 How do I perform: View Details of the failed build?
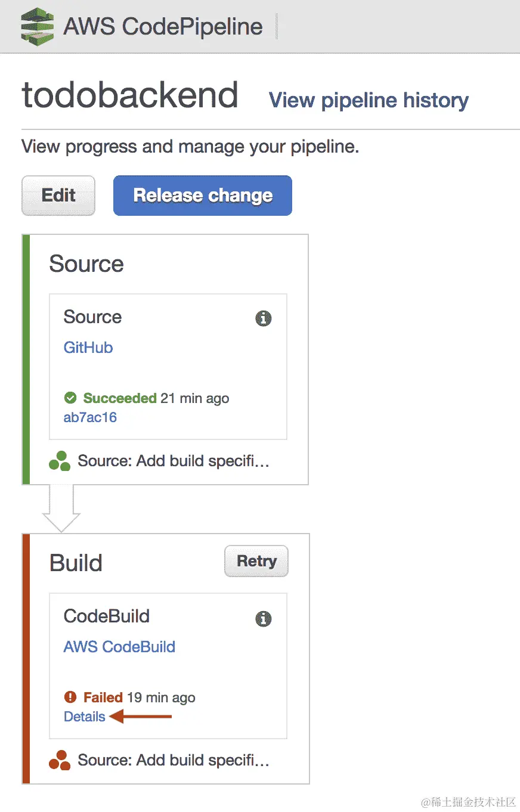(84, 717)
